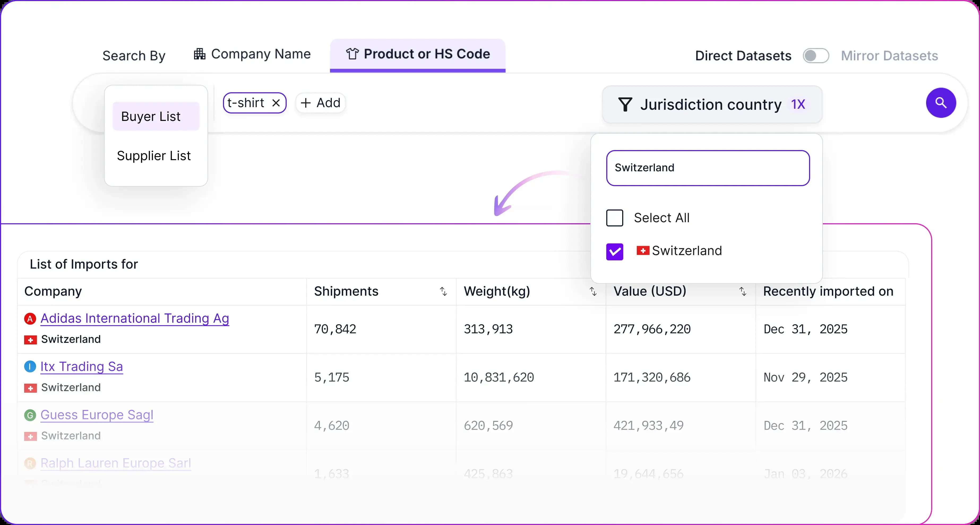Open the Jurisdiction country filter dropdown
Image resolution: width=980 pixels, height=525 pixels.
711,104
